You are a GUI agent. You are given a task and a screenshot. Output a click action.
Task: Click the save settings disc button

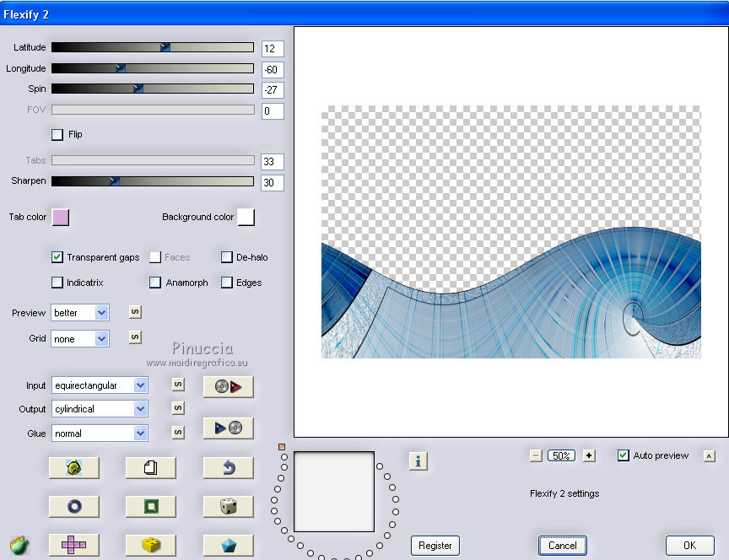click(229, 428)
